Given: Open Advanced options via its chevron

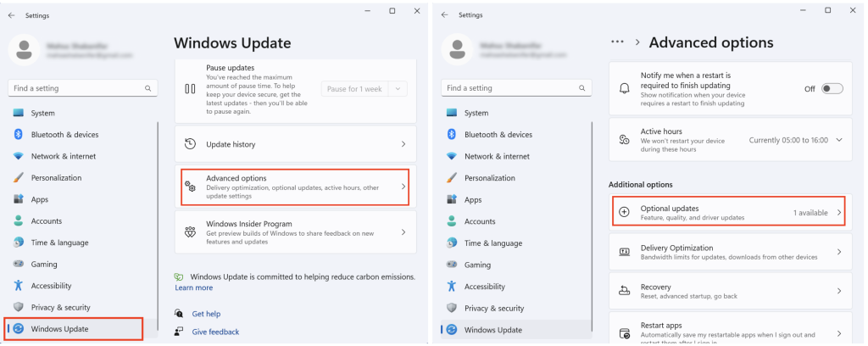Looking at the screenshot, I should click(x=403, y=187).
